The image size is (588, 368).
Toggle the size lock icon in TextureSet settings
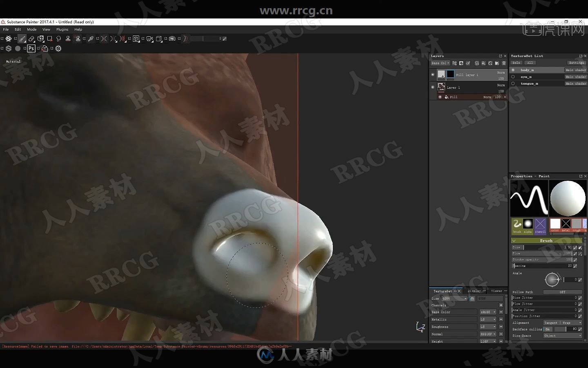pyautogui.click(x=472, y=298)
